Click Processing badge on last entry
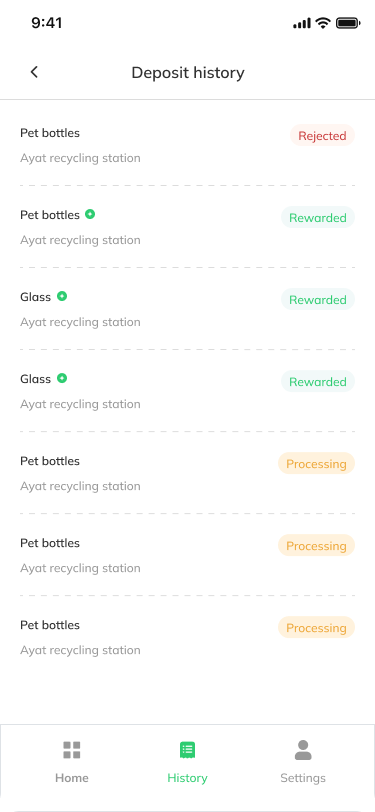 (316, 628)
